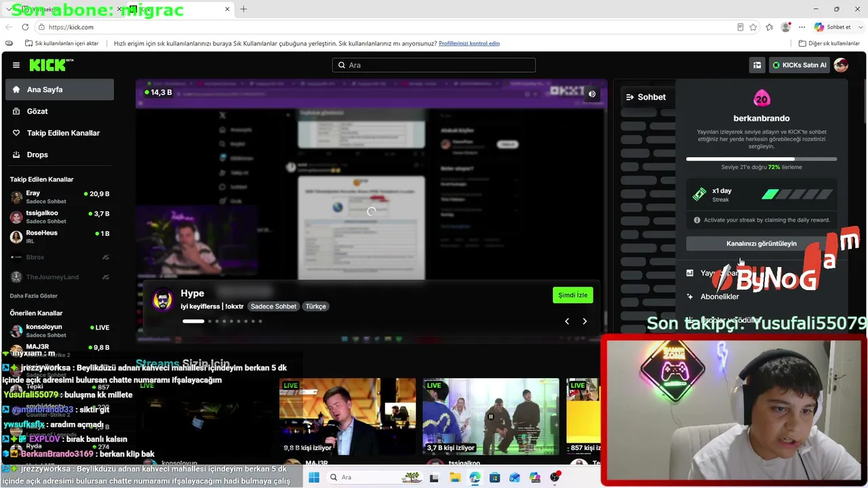Toggle immersive reader in address bar
This screenshot has height=488, width=868.
click(x=740, y=27)
